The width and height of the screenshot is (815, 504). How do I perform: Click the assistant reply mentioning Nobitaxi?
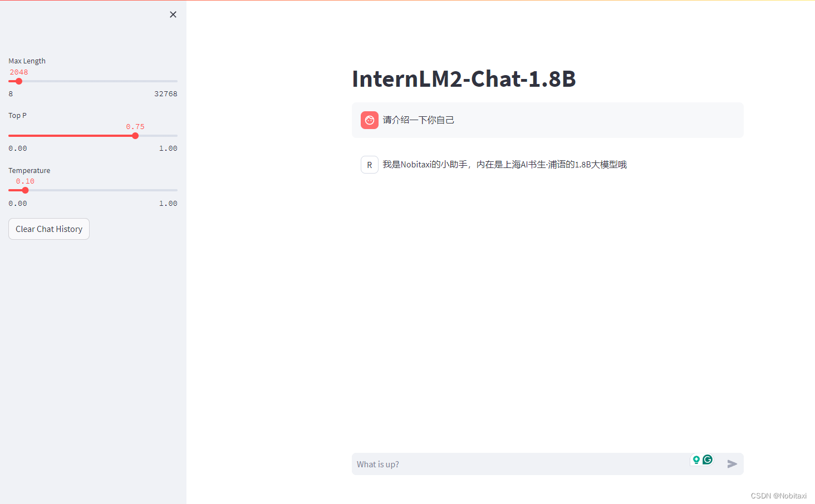click(505, 165)
